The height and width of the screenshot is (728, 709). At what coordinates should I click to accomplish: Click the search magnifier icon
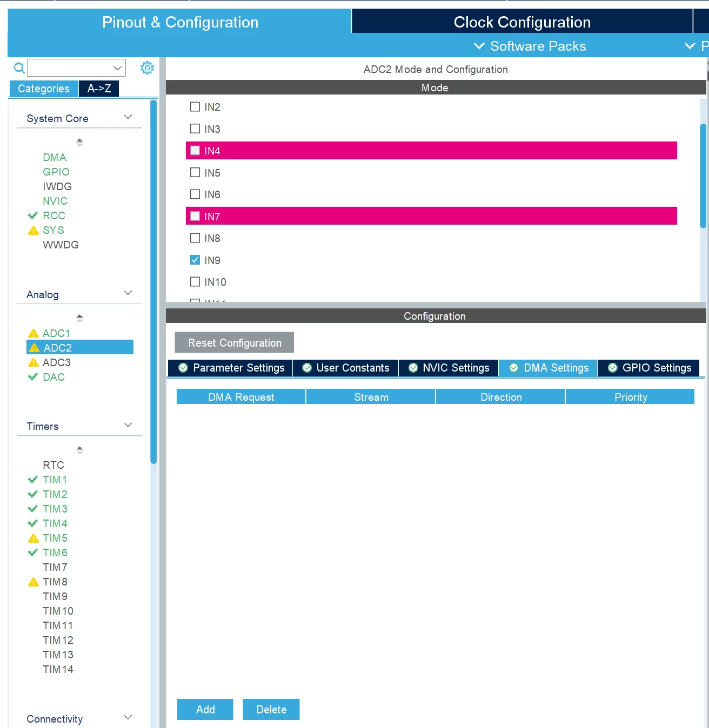coord(19,68)
